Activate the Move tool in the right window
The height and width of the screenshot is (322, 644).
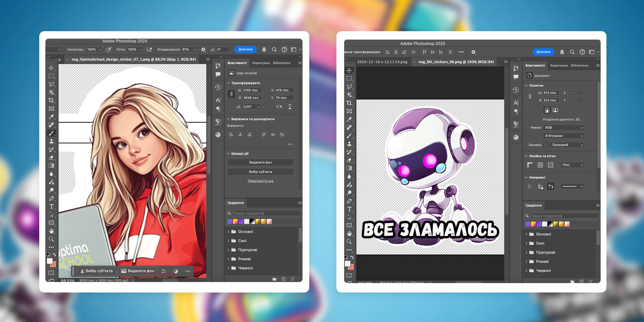pyautogui.click(x=349, y=70)
